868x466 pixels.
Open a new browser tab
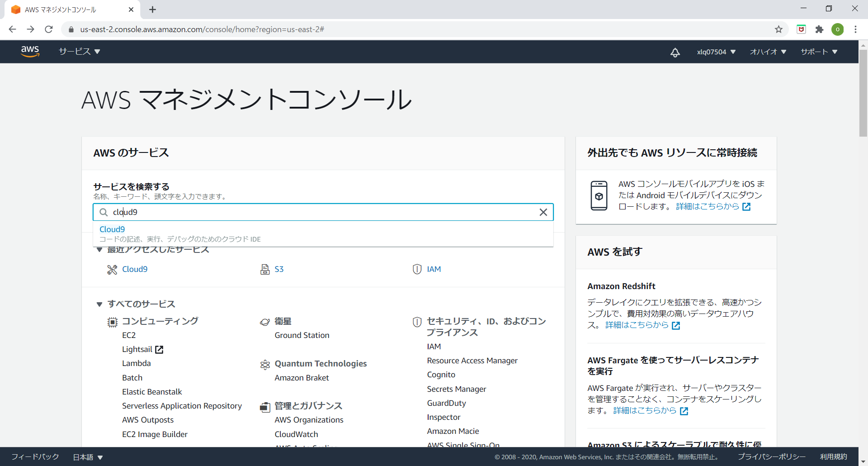point(152,10)
